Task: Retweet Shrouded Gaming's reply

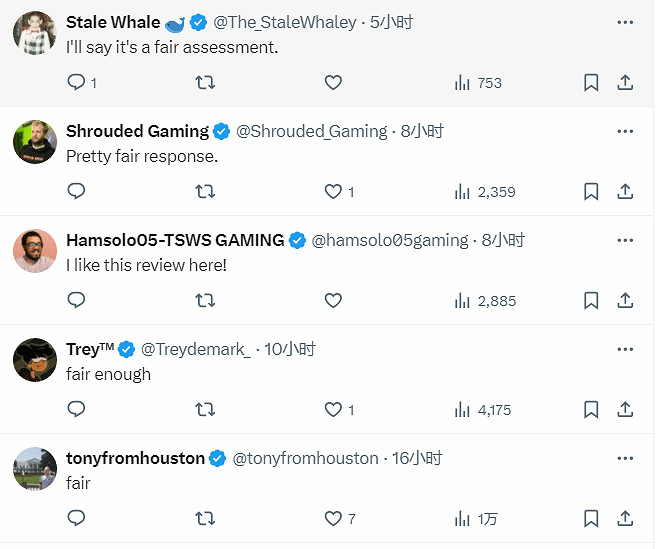Action: click(x=205, y=191)
